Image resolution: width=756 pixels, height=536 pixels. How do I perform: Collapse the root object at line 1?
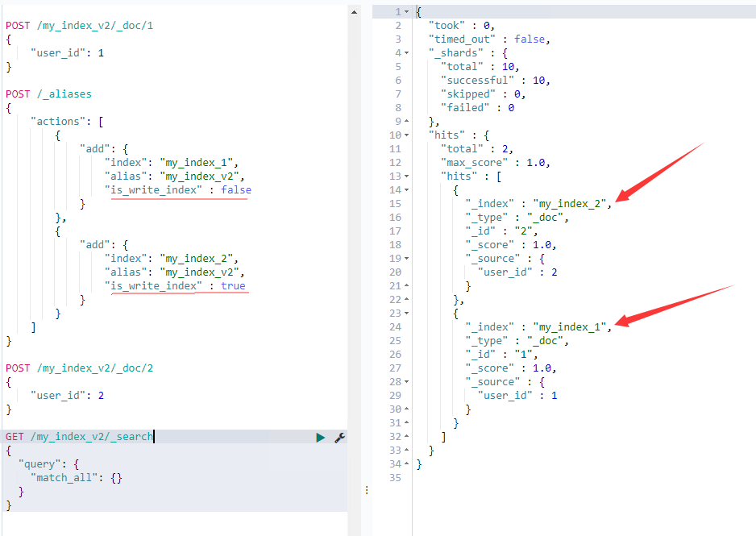tap(407, 12)
